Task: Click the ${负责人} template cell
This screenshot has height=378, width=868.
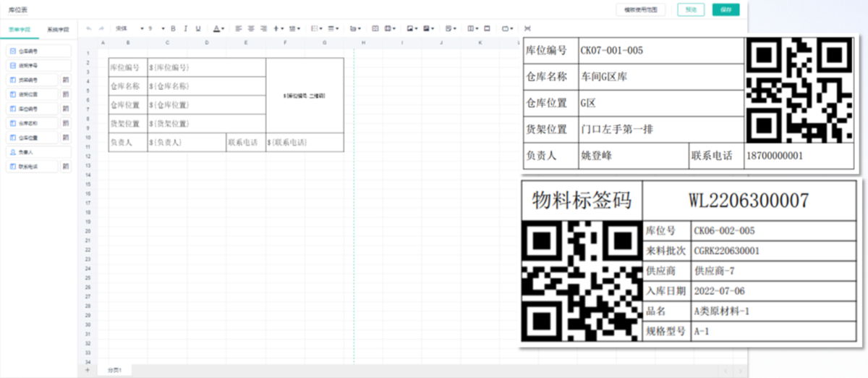Action: click(187, 143)
